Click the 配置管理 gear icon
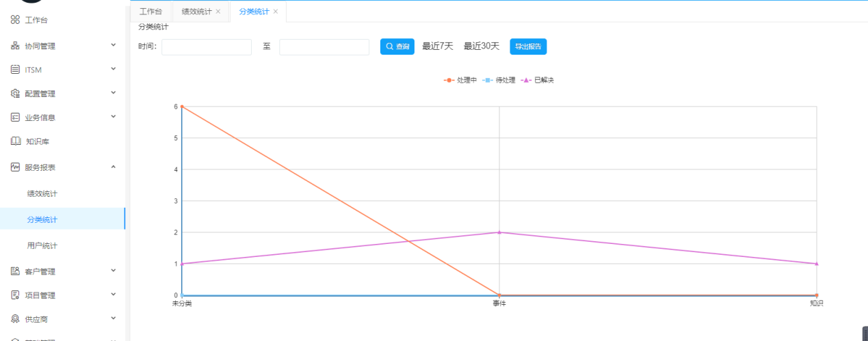The image size is (868, 341). click(15, 94)
